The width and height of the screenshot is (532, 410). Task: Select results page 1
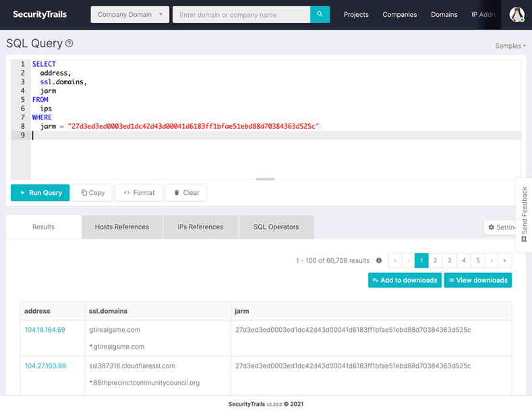pyautogui.click(x=421, y=260)
